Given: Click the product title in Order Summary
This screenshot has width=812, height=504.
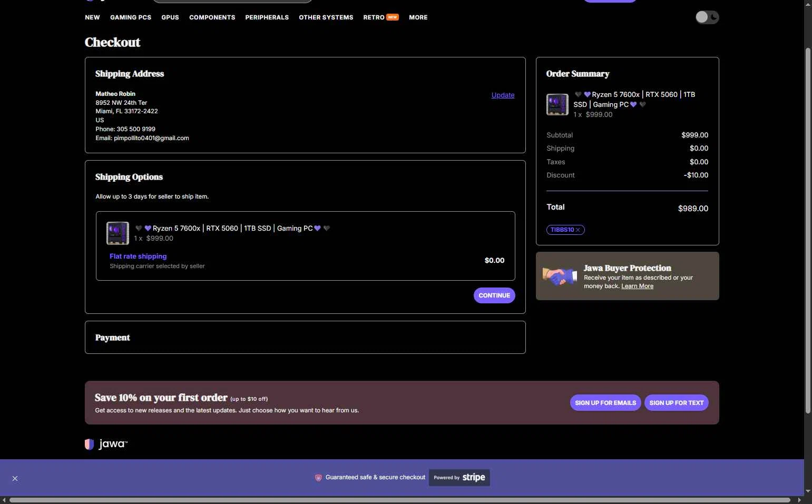Looking at the screenshot, I should tap(634, 100).
